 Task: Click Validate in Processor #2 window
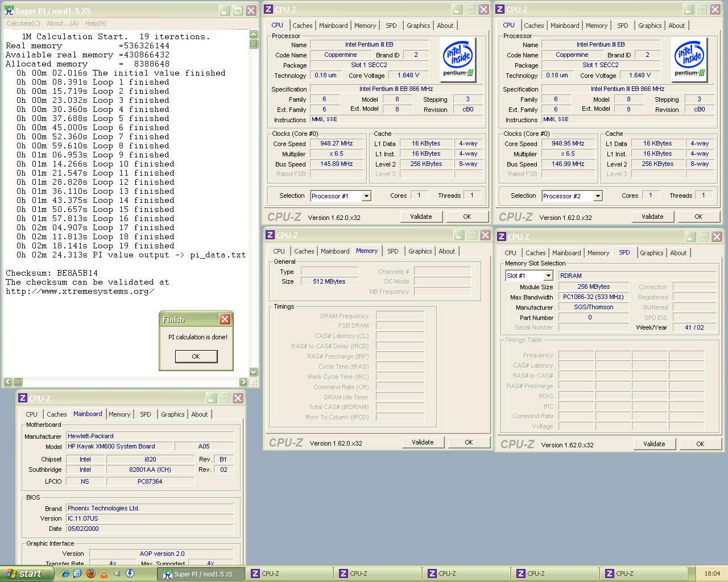coord(652,217)
